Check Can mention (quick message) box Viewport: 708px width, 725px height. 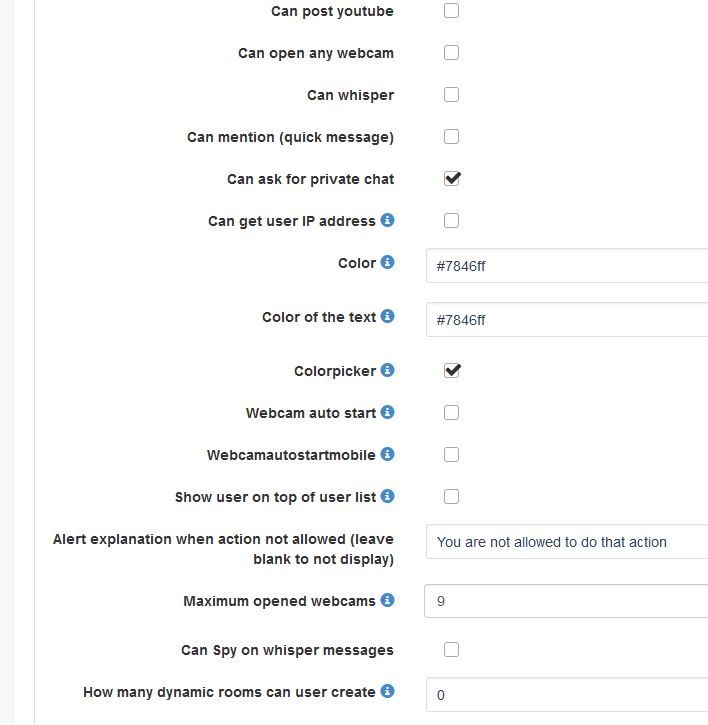pyautogui.click(x=451, y=137)
